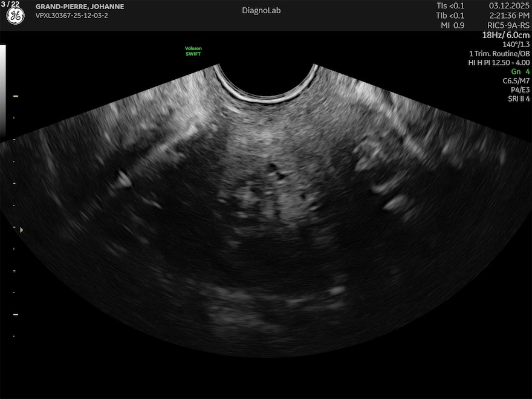Click the exam date 03.12.2025
This screenshot has width=532, height=399.
[509, 5]
